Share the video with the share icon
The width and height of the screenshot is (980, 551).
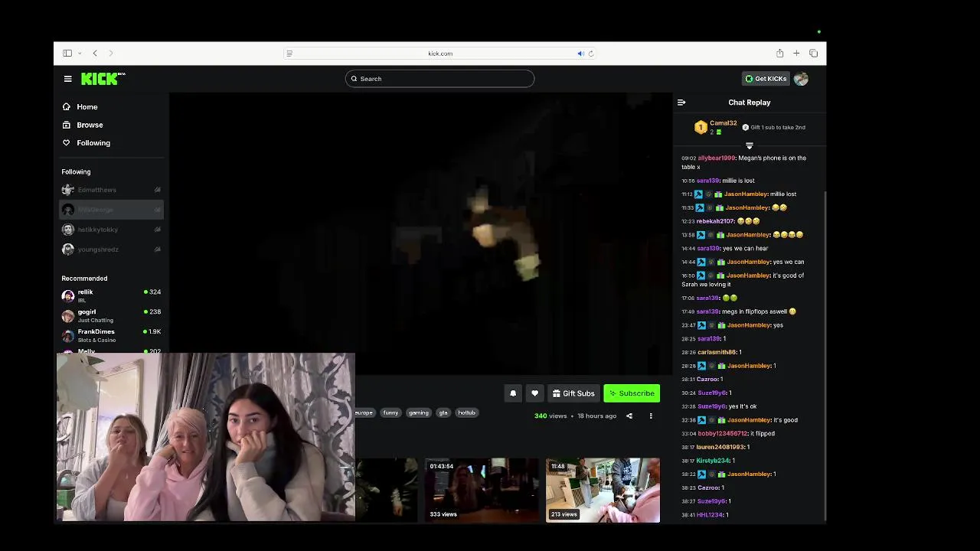(x=629, y=416)
